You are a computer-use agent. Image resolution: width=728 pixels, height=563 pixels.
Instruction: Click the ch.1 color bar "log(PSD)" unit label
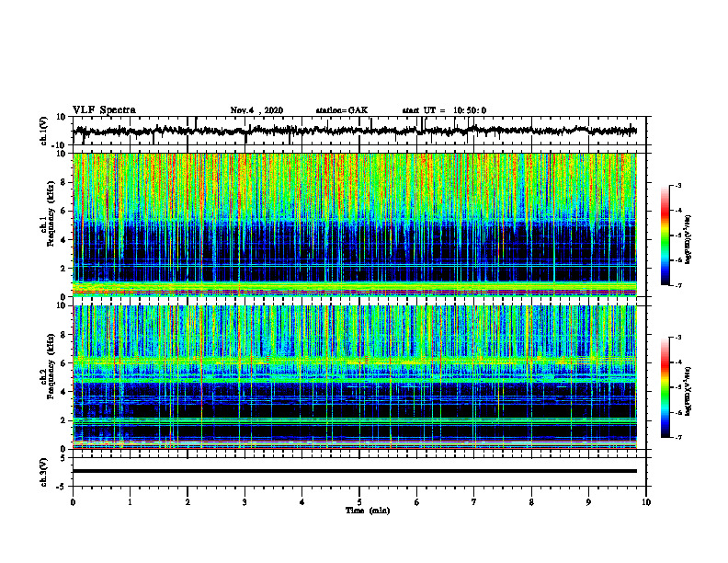tap(688, 239)
